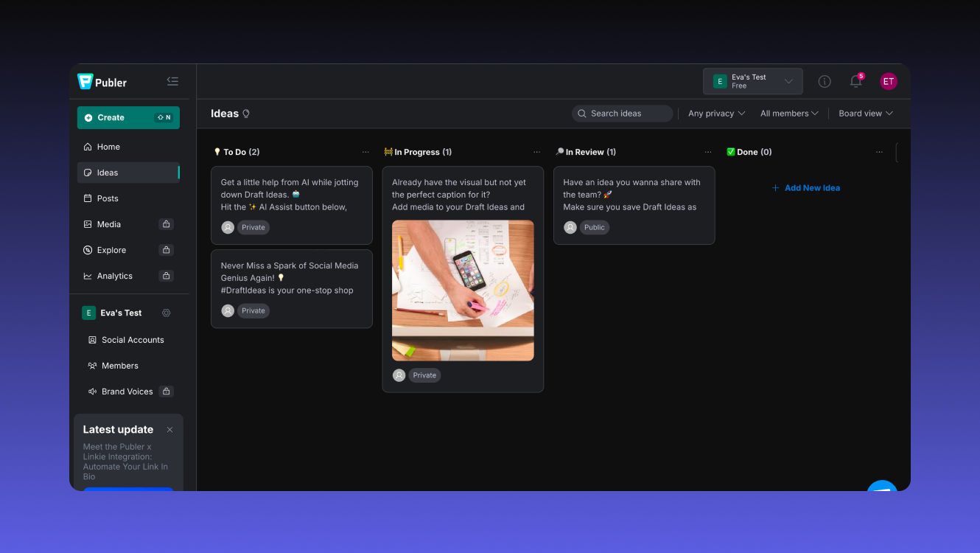
Task: Open the Eva's Test workspace dropdown in header
Action: tap(752, 81)
